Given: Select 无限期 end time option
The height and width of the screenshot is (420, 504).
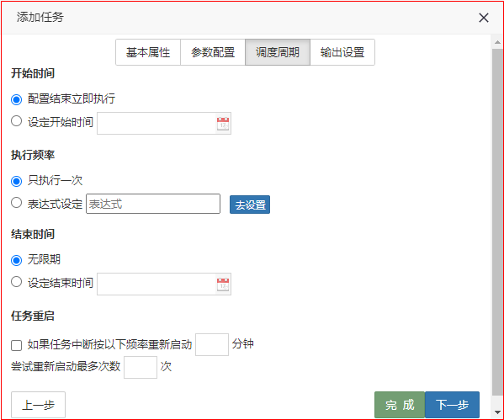Looking at the screenshot, I should [x=16, y=260].
